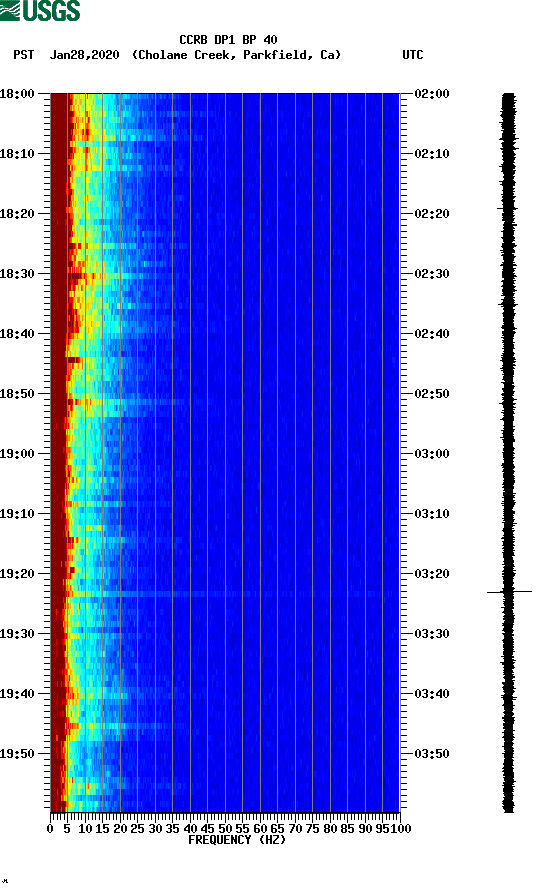Click the 30 Hz frequency tick label
The width and height of the screenshot is (552, 892).
click(155, 829)
